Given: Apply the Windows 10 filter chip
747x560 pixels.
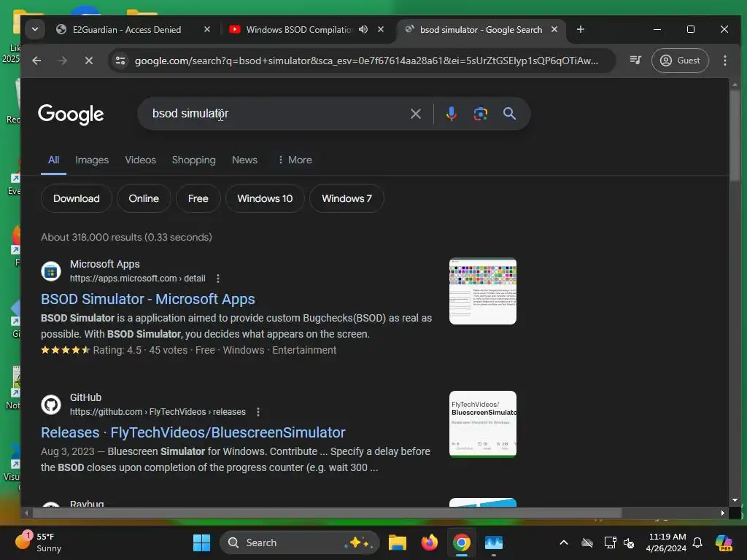Looking at the screenshot, I should click(x=265, y=198).
